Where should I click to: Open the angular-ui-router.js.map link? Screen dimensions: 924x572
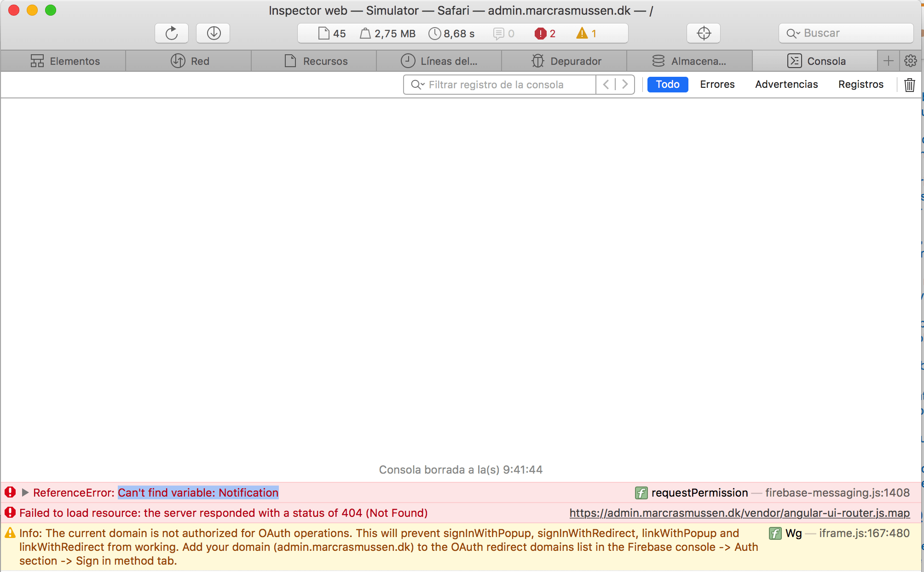739,513
